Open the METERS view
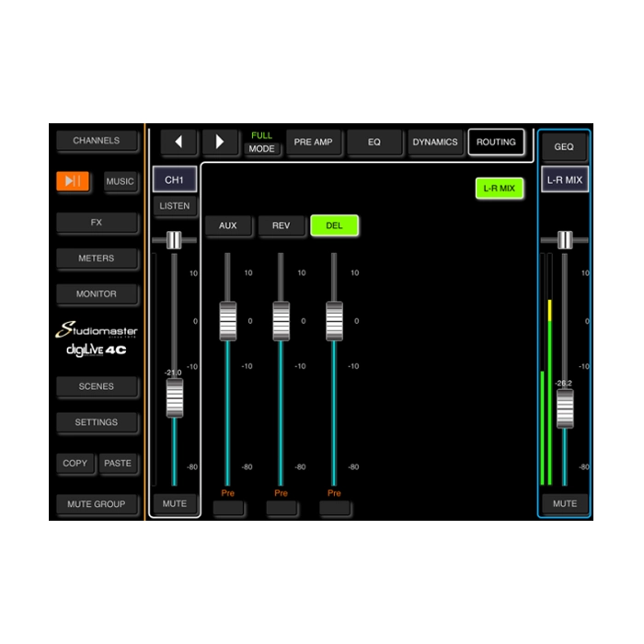 97,259
